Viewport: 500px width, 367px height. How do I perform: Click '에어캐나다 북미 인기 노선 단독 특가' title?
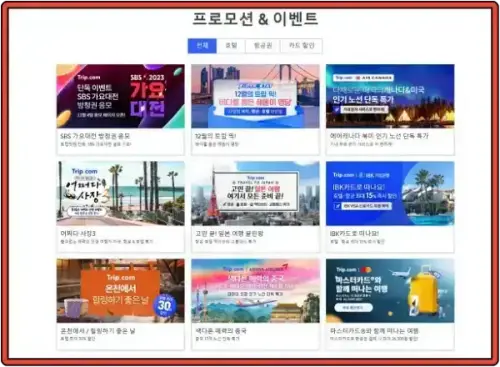click(x=379, y=136)
